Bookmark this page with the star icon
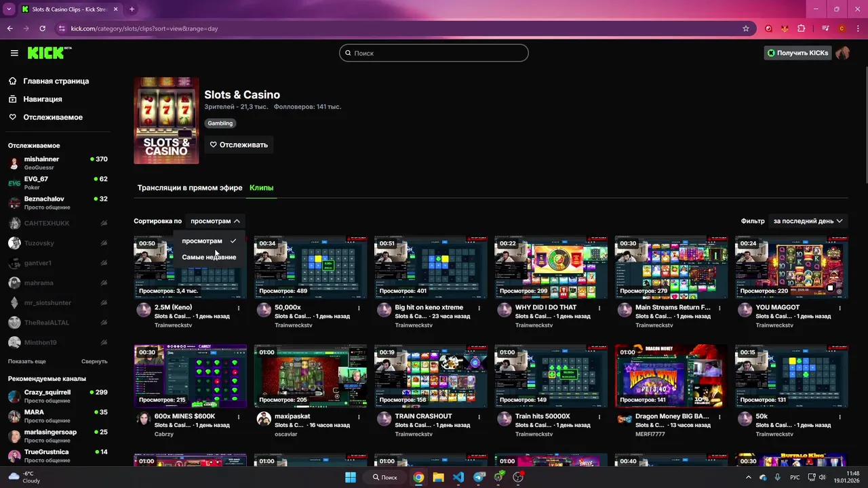 click(746, 28)
